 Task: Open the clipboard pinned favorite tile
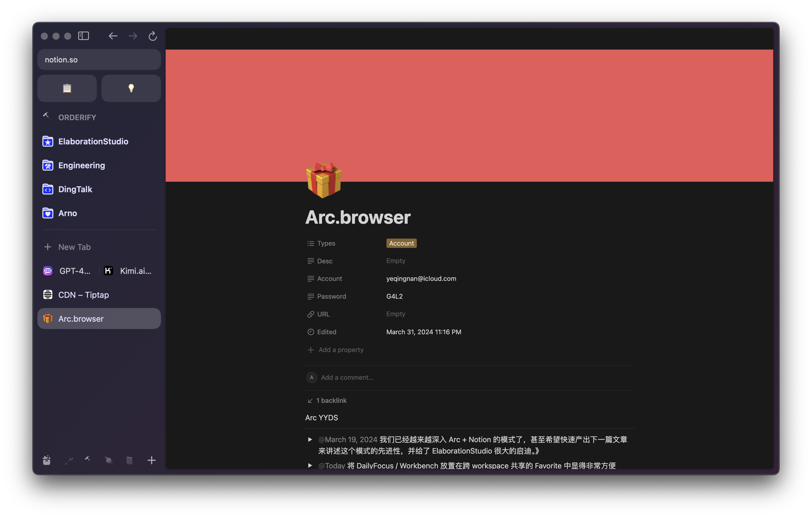(67, 88)
